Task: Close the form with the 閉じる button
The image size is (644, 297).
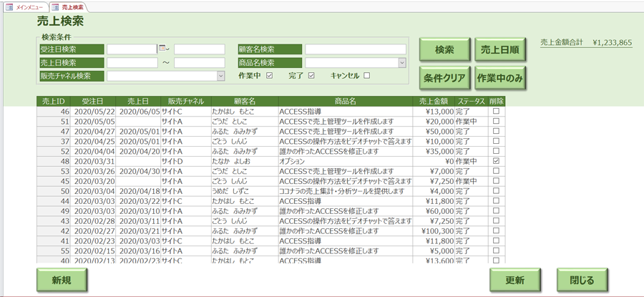Action: click(x=582, y=281)
